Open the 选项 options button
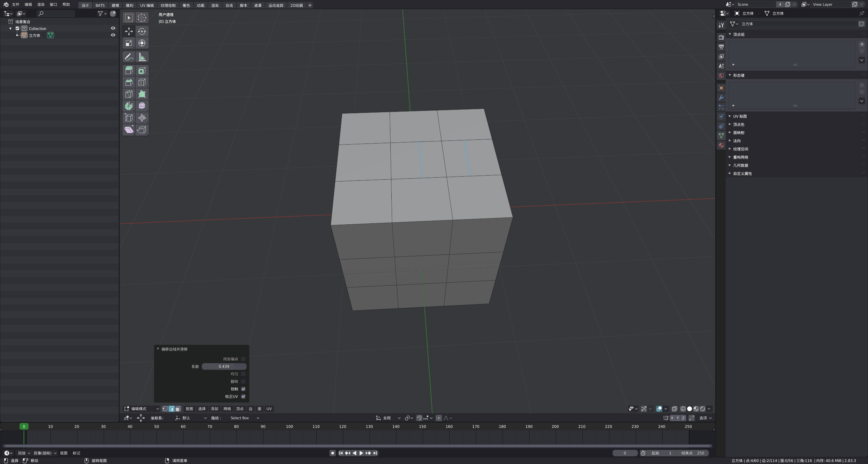 (705, 418)
